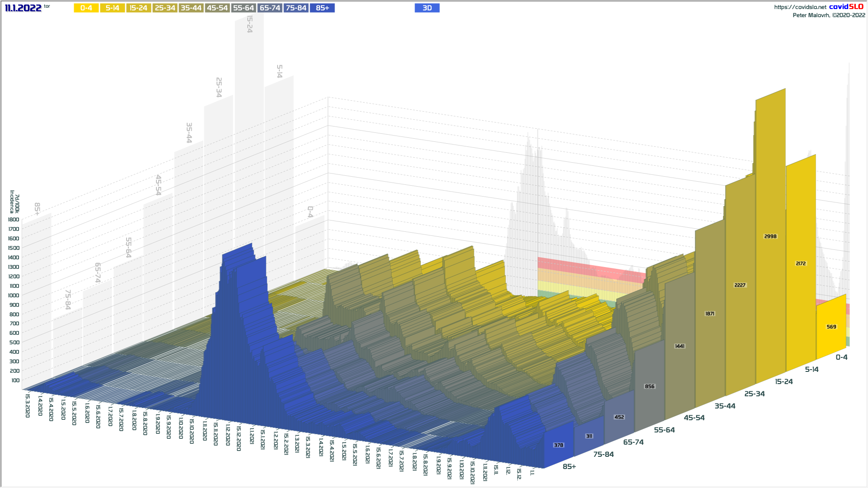Toggle the 75-84 legend button
This screenshot has width=868, height=488.
[x=296, y=8]
